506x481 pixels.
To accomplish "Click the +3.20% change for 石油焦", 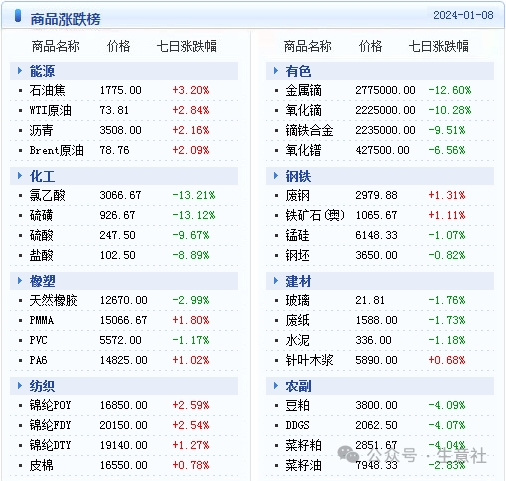I will pyautogui.click(x=191, y=90).
